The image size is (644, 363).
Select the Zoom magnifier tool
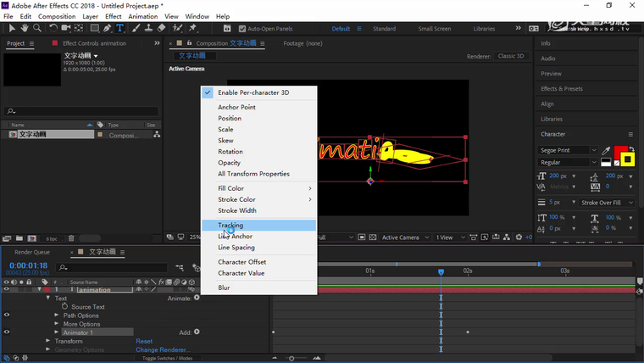pos(37,28)
